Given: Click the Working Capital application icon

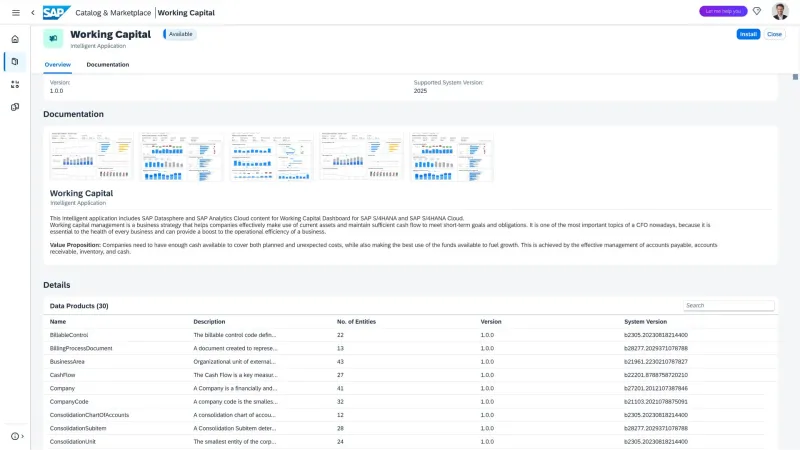Looking at the screenshot, I should coord(53,38).
